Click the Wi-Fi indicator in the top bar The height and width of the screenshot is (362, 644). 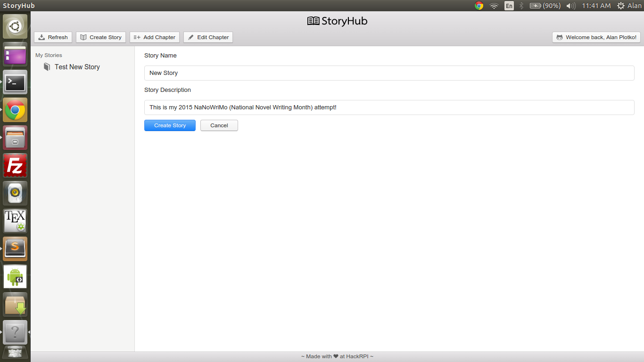click(x=493, y=6)
